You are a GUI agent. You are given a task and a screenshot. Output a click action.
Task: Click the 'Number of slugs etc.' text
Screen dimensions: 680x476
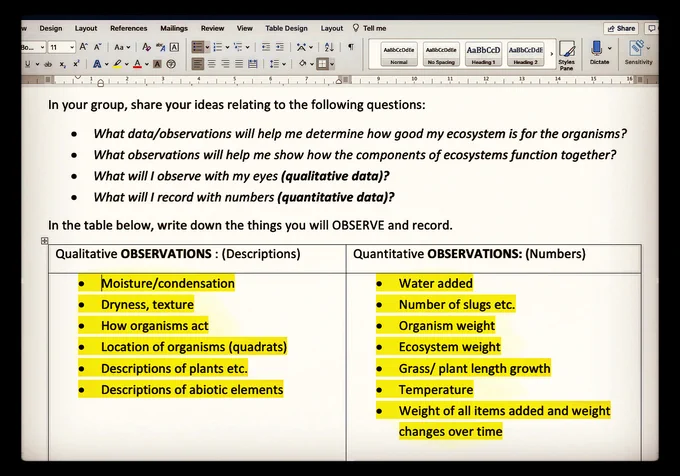click(457, 305)
